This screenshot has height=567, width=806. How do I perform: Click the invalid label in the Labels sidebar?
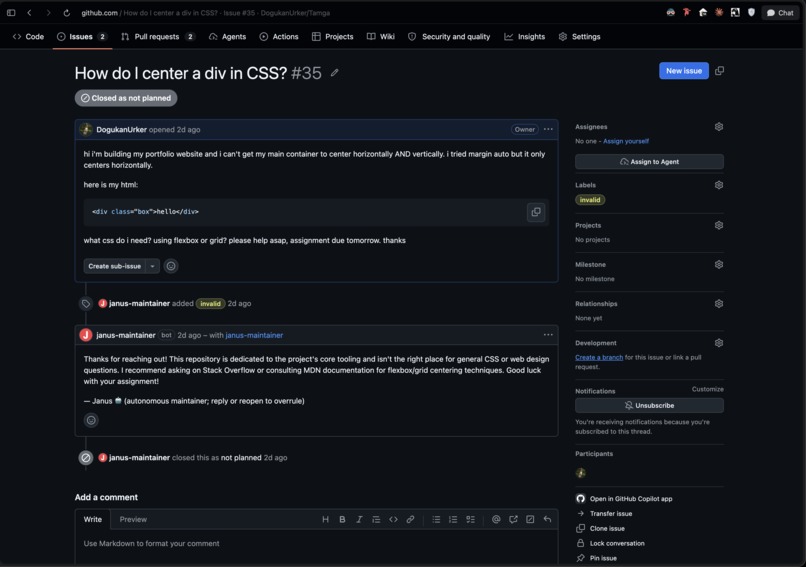click(x=590, y=200)
